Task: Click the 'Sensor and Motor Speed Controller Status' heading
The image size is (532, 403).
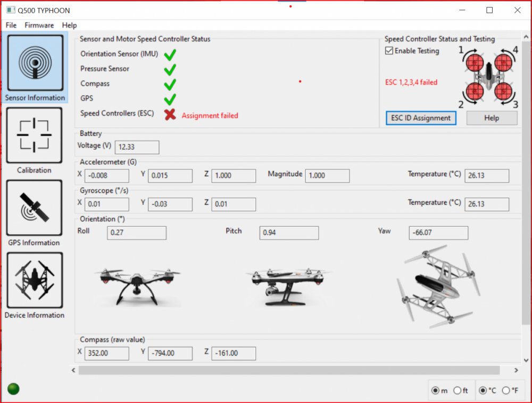Action: [x=145, y=39]
